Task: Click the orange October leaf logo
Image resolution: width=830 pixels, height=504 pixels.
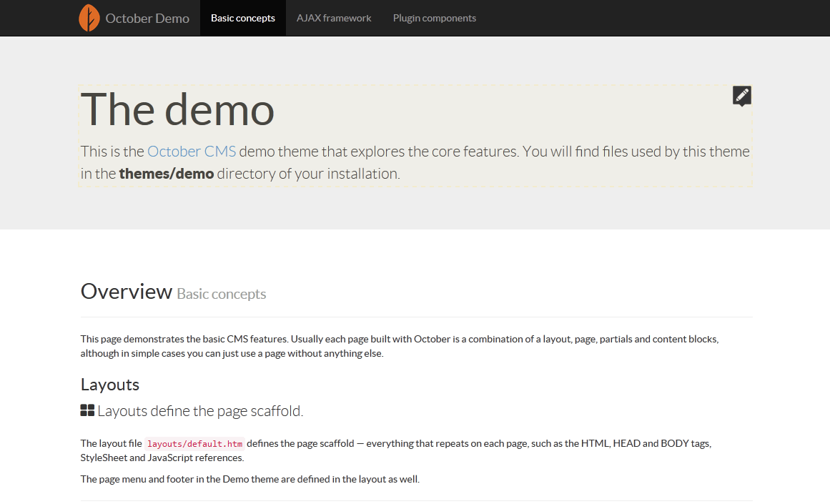Action: tap(89, 18)
